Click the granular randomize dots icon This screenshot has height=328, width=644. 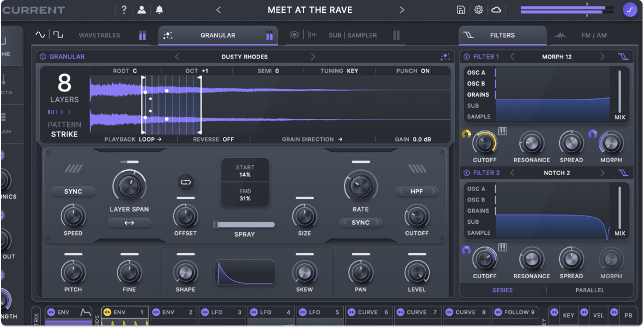pos(445,57)
